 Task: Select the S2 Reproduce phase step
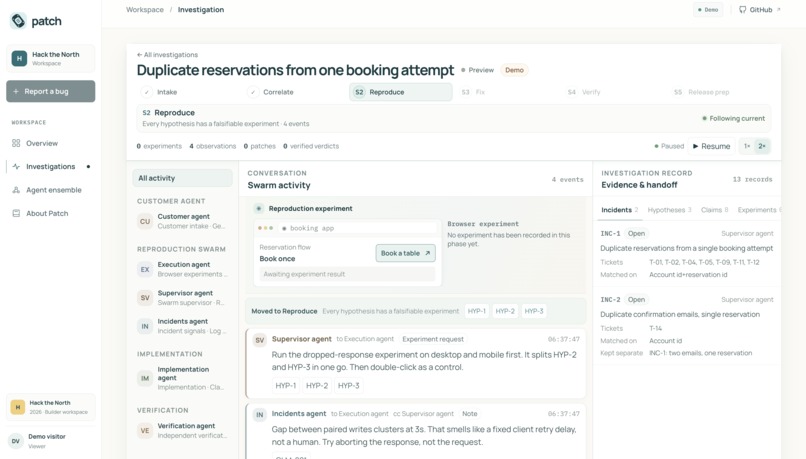(401, 92)
